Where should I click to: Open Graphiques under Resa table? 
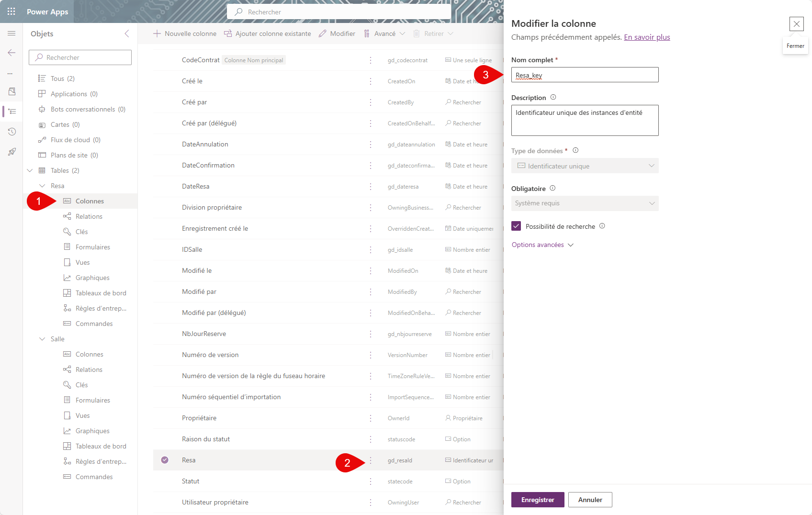coord(92,278)
